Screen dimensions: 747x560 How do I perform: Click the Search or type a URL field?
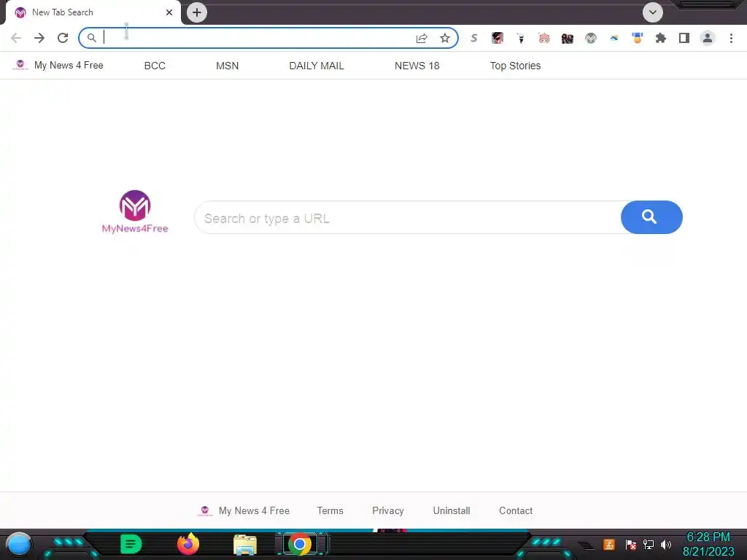click(x=408, y=217)
